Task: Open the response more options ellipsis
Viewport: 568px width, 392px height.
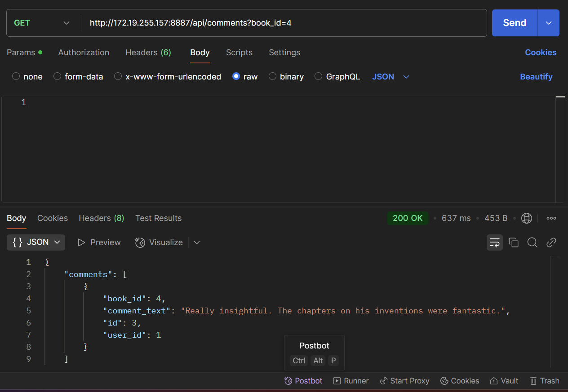Action: 551,218
